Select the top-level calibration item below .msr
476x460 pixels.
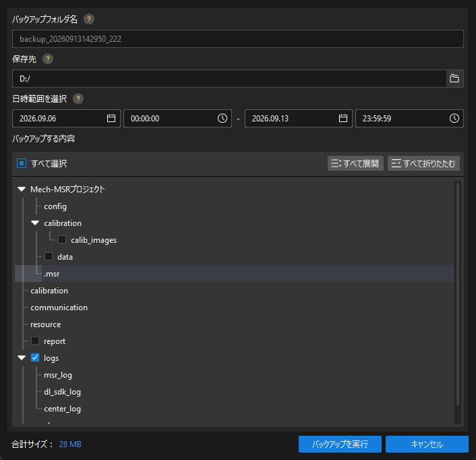[x=49, y=291]
